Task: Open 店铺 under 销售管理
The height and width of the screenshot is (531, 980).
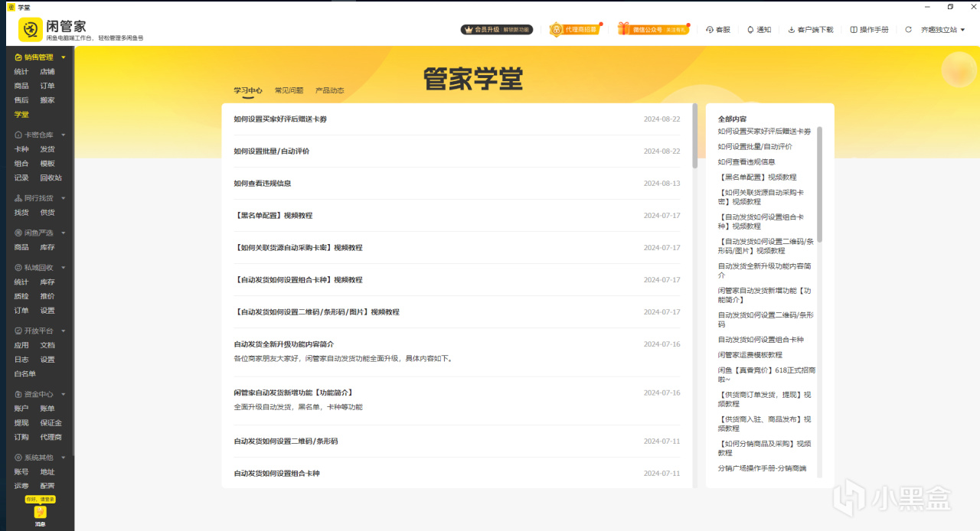Action: point(47,72)
